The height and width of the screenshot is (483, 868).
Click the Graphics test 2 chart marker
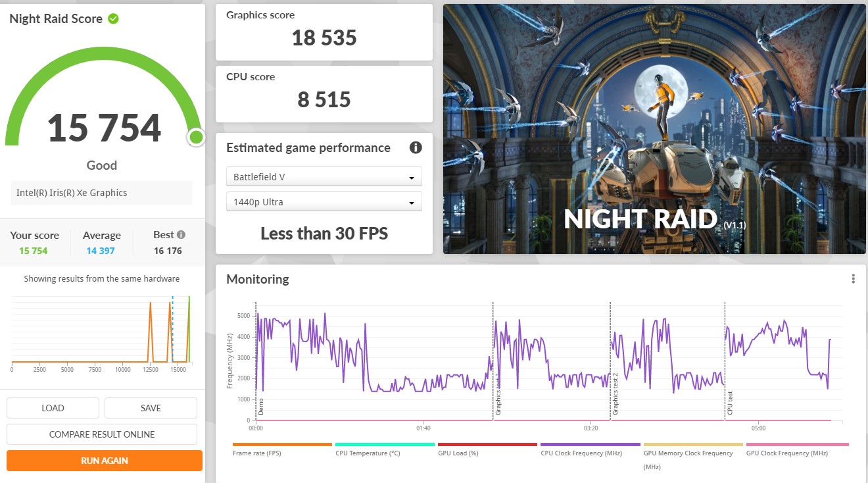tap(615, 394)
